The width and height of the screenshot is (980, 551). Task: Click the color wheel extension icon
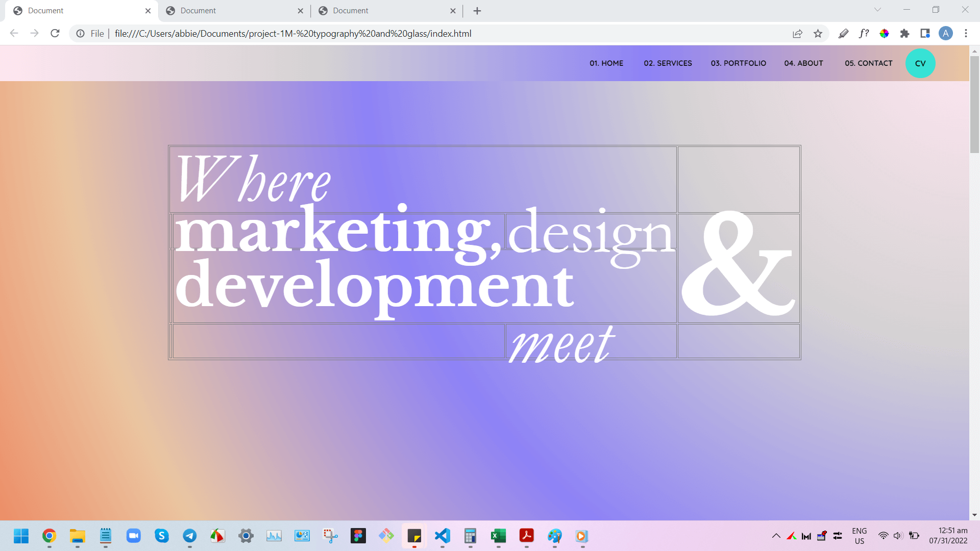coord(884,34)
